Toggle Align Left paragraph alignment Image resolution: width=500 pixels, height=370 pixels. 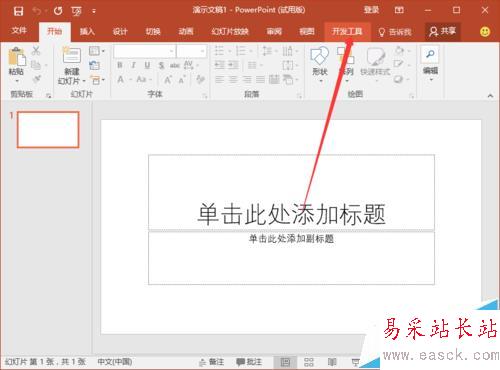(219, 80)
